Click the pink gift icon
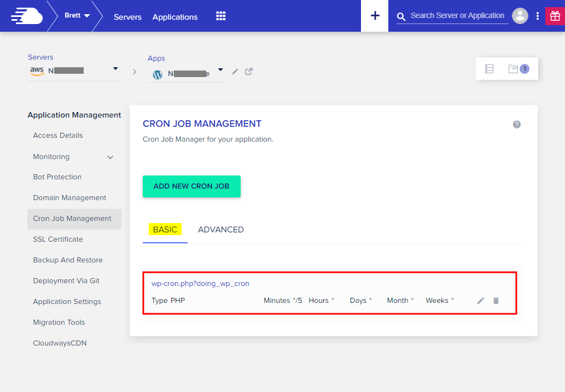The width and height of the screenshot is (565, 392). 555,16
